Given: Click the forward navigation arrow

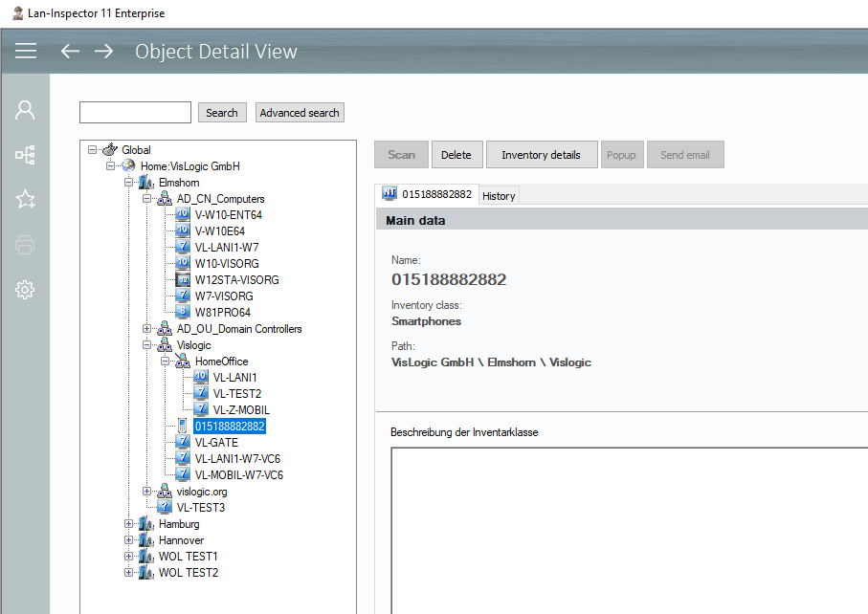Looking at the screenshot, I should pyautogui.click(x=103, y=51).
